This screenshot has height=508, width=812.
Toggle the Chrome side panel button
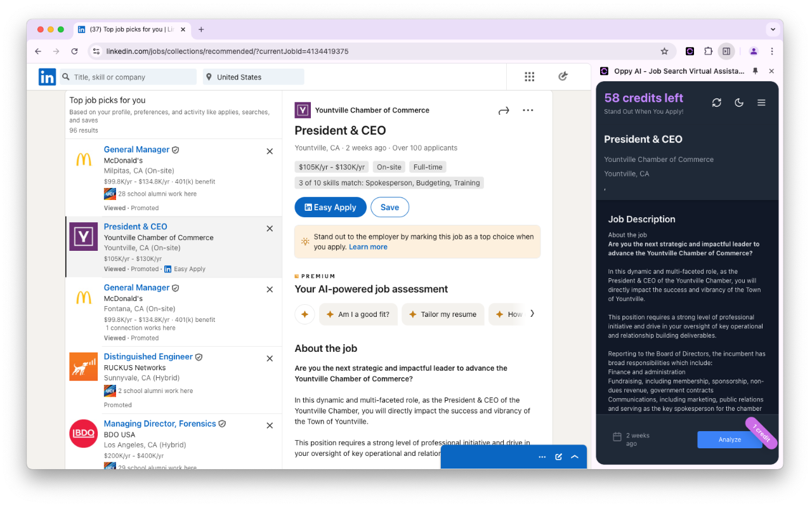point(726,51)
